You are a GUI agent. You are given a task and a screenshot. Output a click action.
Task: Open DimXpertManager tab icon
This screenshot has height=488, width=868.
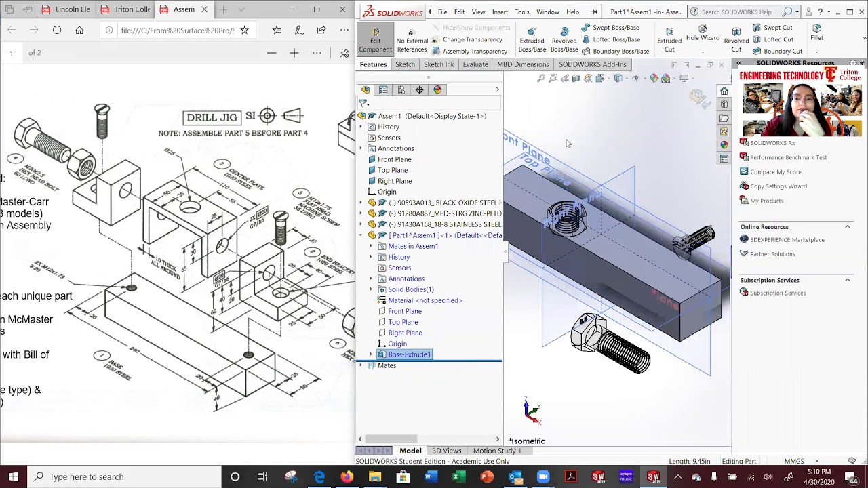(x=419, y=89)
